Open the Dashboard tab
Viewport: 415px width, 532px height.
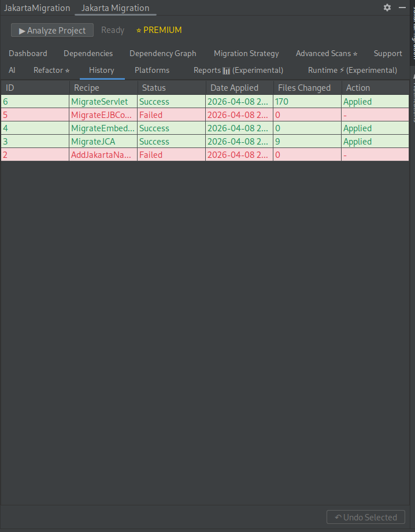28,53
